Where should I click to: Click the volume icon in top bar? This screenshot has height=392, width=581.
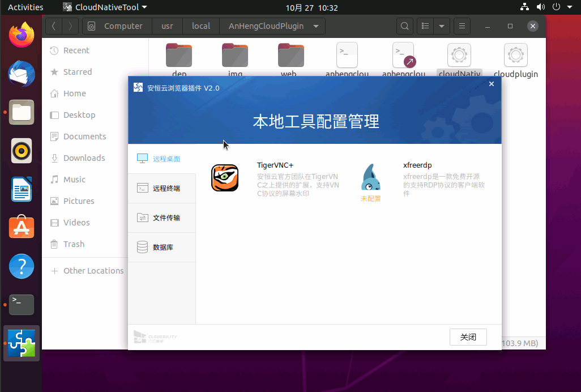click(x=541, y=7)
